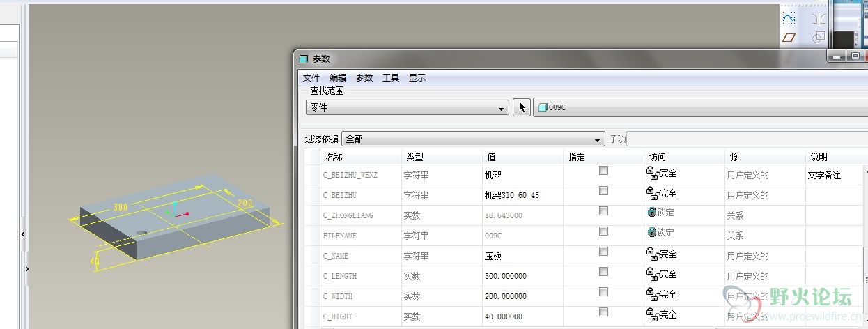The image size is (868, 329).
Task: Click lock icon in C_HIGHT access cell
Action: point(653,314)
